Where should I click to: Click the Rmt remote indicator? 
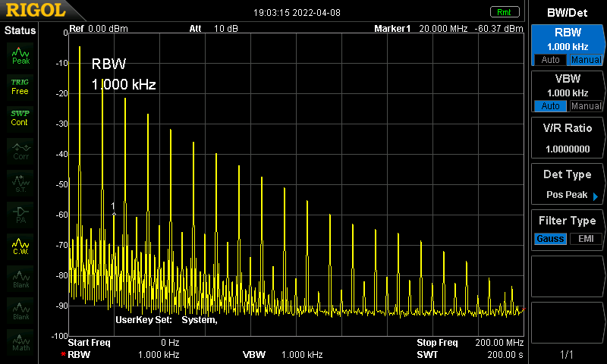[x=504, y=12]
